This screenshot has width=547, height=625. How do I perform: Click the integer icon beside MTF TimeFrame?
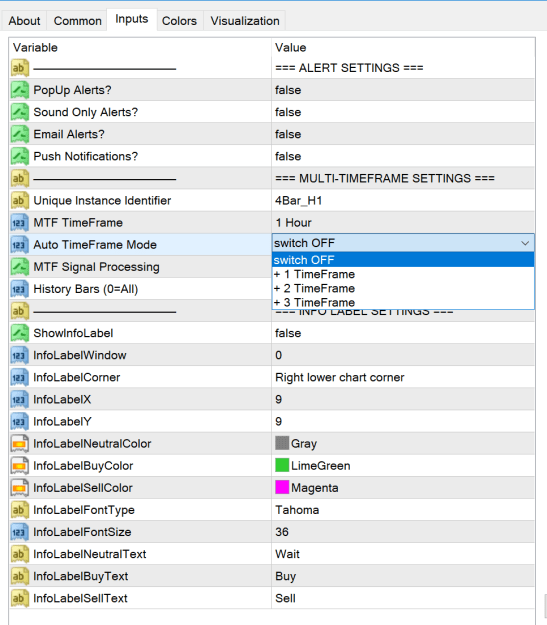tap(20, 222)
